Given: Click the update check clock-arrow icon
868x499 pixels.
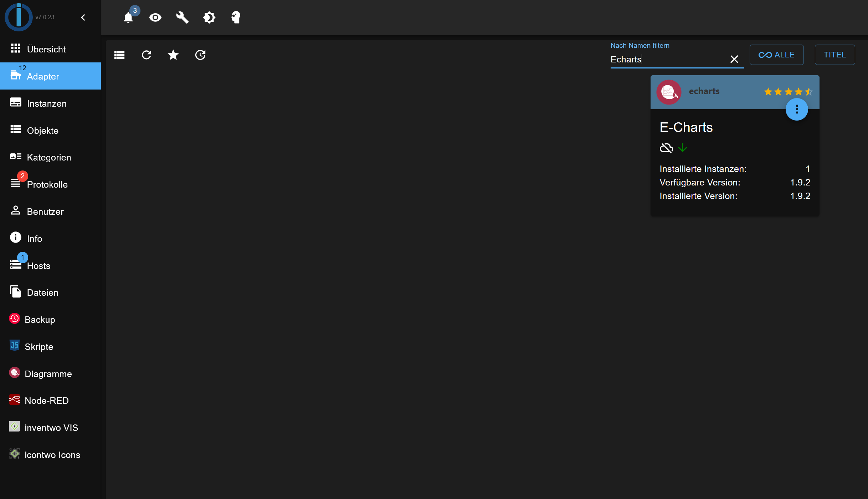Looking at the screenshot, I should tap(200, 55).
